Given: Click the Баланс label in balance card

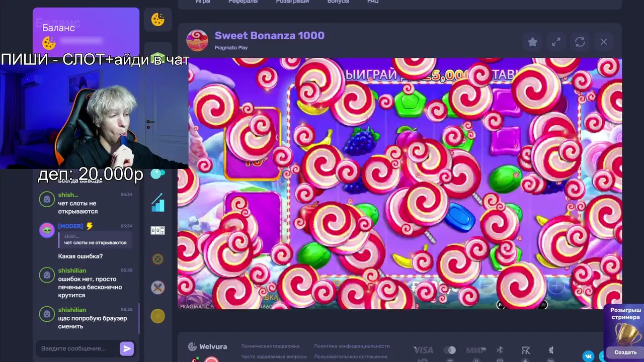Looking at the screenshot, I should (x=58, y=28).
